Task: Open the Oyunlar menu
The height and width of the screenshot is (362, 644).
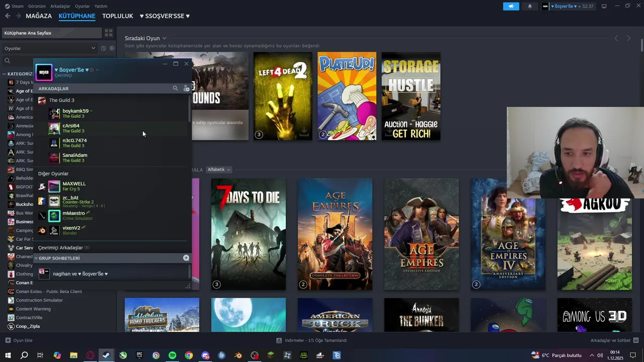Action: coord(82,6)
